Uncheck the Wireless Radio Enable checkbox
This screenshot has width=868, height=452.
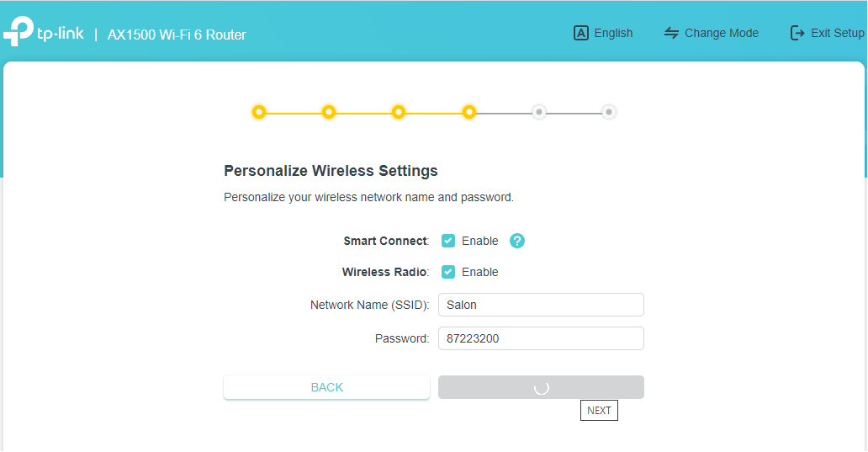coord(448,272)
